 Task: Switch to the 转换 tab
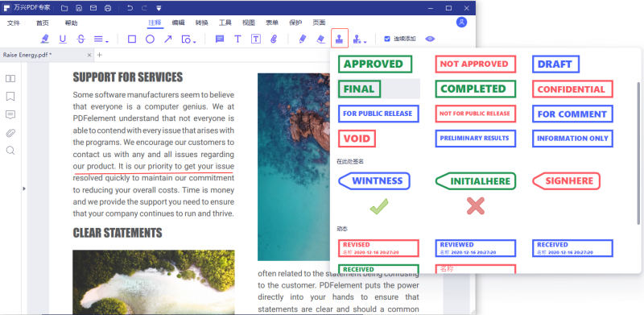pos(202,23)
